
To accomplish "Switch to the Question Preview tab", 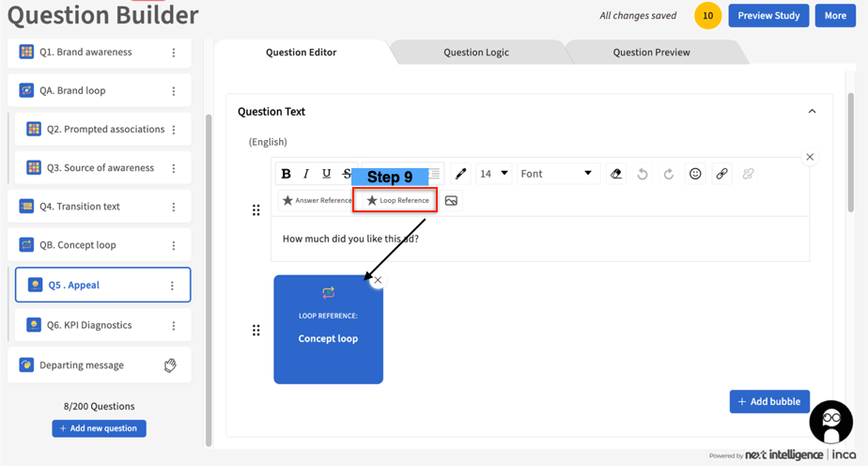I will pyautogui.click(x=651, y=53).
